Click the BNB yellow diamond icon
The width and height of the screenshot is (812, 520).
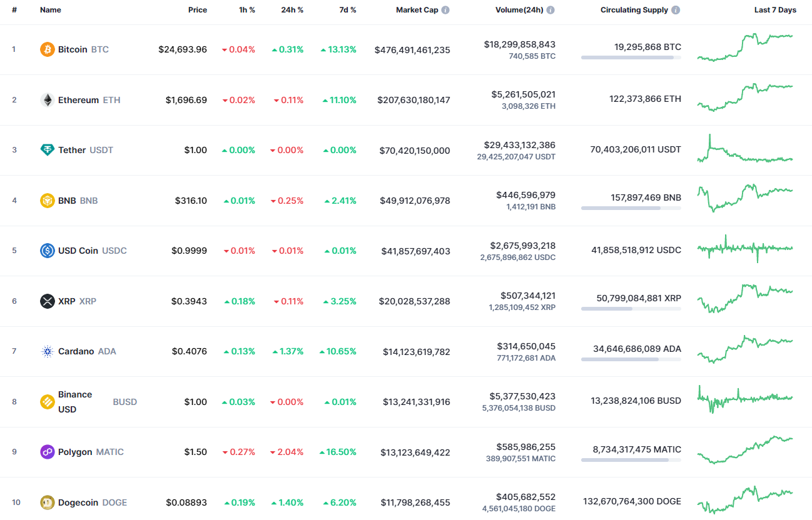48,201
